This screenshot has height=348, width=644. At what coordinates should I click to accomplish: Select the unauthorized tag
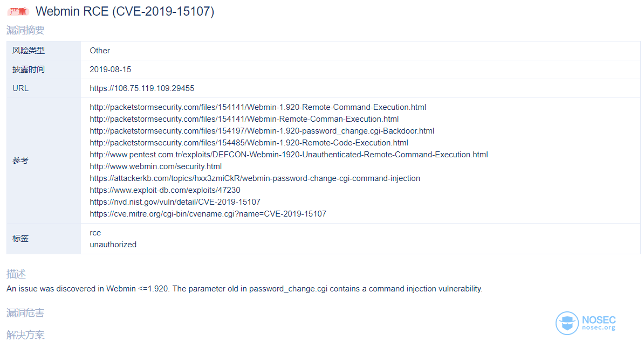[113, 245]
